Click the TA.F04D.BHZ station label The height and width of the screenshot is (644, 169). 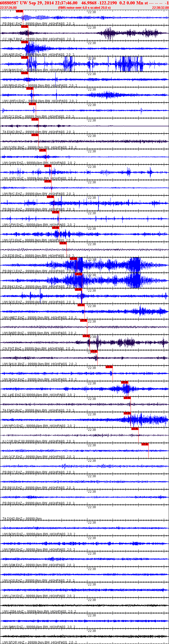(12, 410)
